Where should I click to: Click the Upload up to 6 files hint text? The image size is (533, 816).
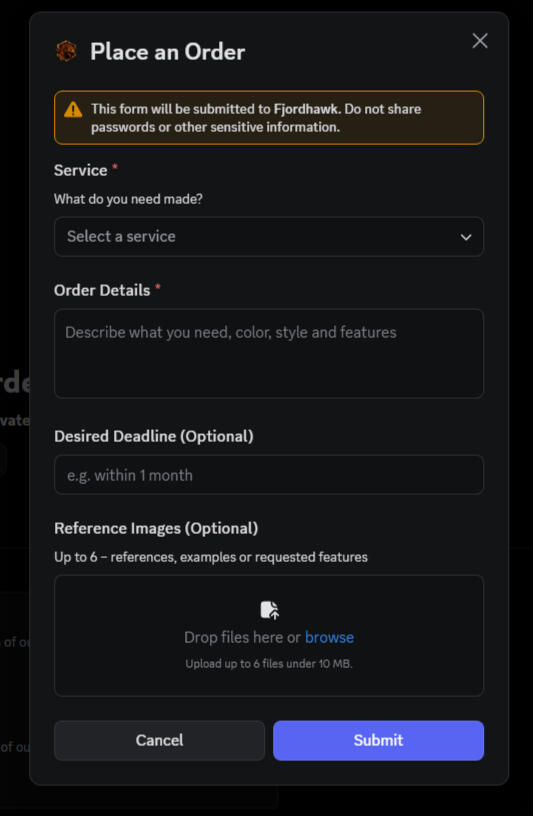[x=269, y=664]
